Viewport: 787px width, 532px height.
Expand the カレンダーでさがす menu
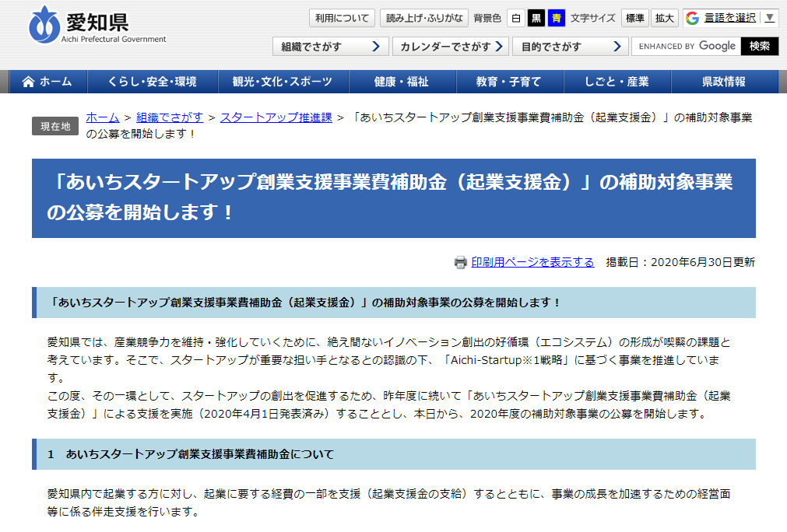point(450,47)
